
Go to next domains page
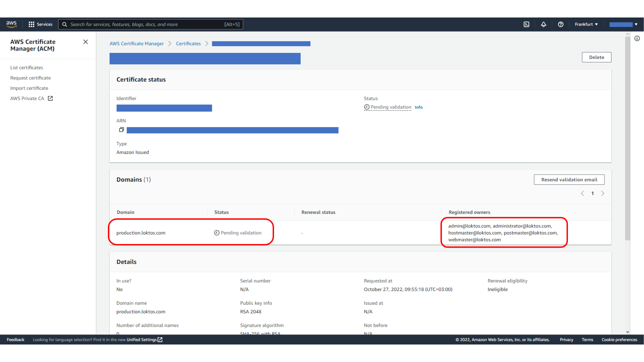point(603,193)
